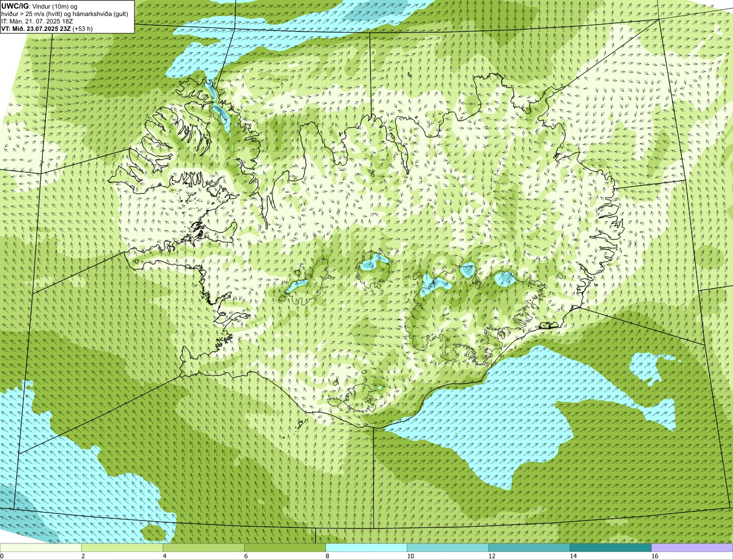
Task: Click the 10–12 m/s teal legend swatch
Action: coord(448,547)
